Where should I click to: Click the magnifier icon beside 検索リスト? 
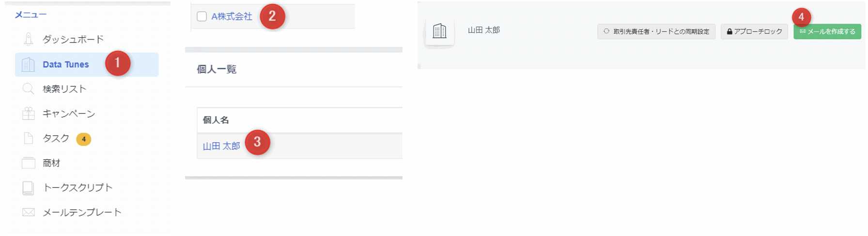29,89
